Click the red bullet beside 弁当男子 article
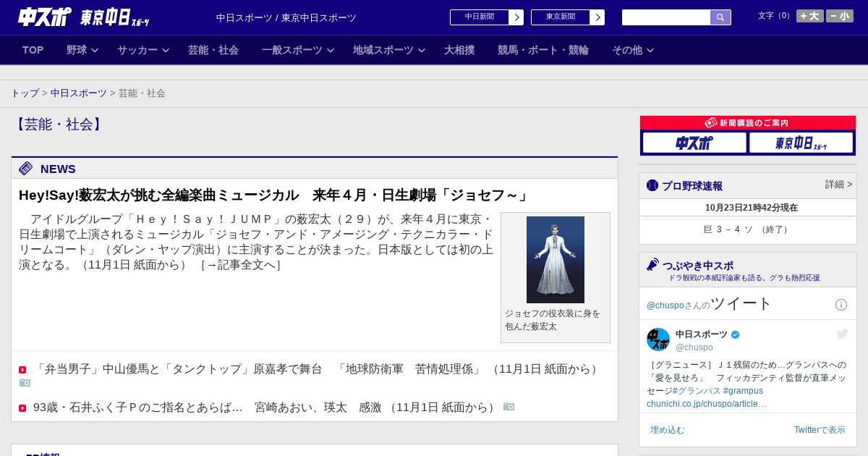The image size is (868, 456). click(x=22, y=370)
